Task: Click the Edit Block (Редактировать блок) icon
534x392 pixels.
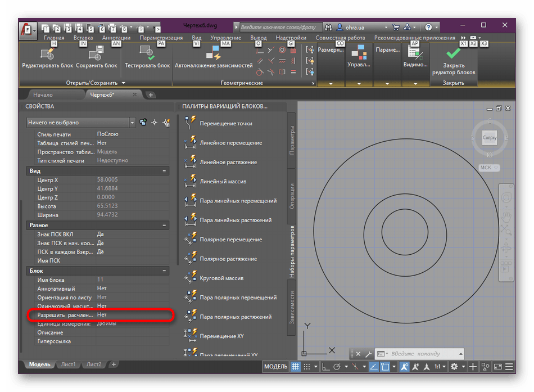Action: (47, 54)
